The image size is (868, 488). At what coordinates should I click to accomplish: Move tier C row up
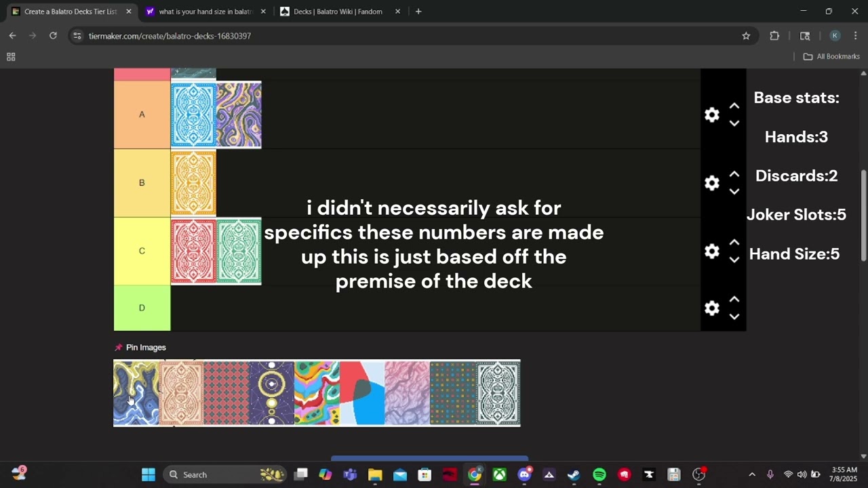[734, 243]
